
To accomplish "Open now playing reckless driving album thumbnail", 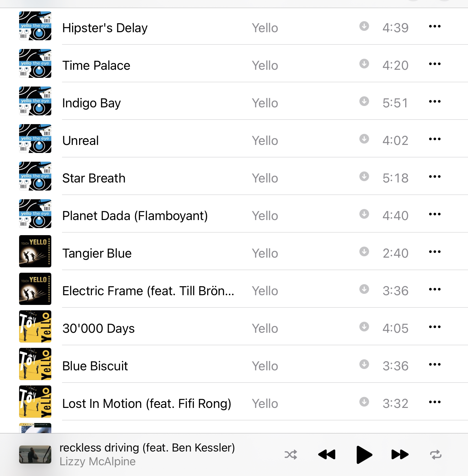I will (x=35, y=455).
